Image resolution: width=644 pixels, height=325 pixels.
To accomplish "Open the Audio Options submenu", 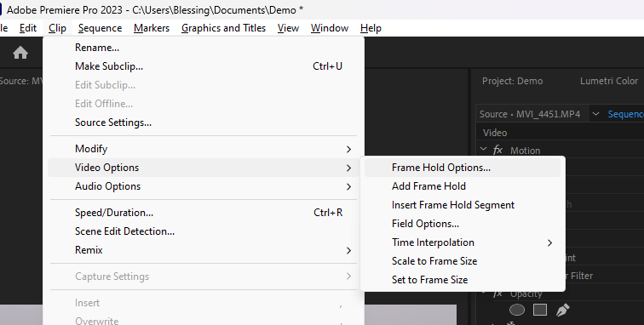I will [204, 186].
